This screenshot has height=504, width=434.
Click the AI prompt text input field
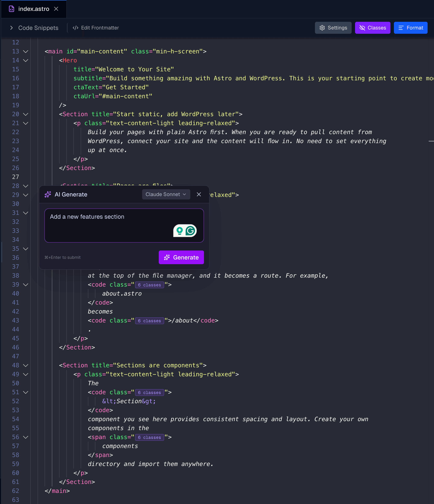pos(124,225)
